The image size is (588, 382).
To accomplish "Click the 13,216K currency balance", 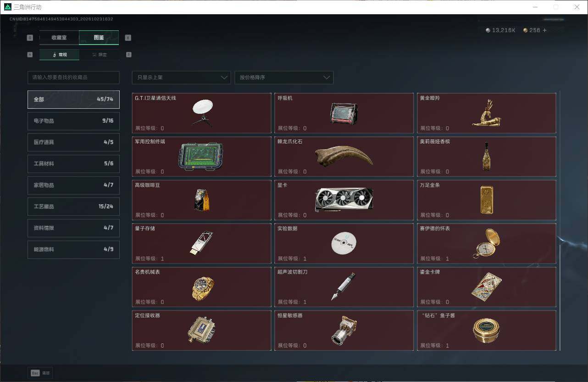I will click(500, 30).
